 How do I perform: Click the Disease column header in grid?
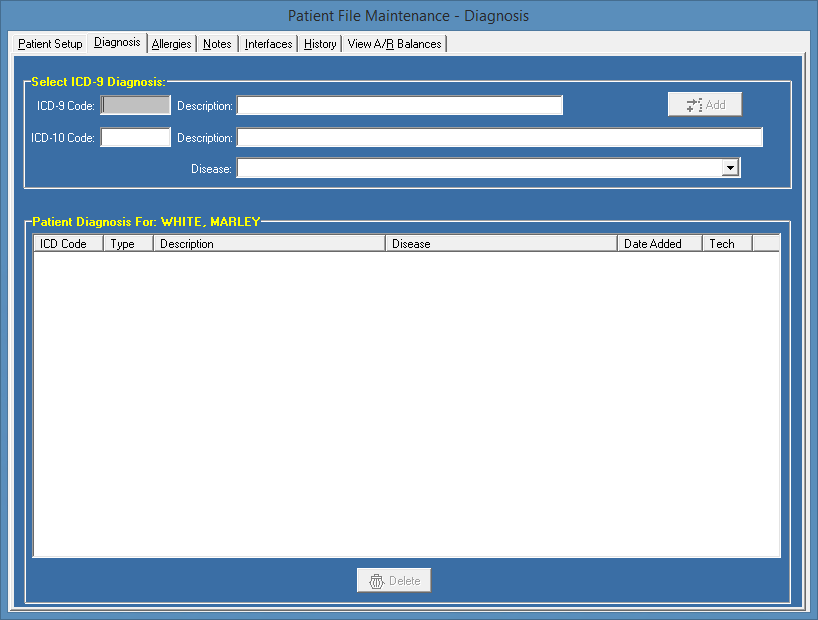[x=500, y=244]
